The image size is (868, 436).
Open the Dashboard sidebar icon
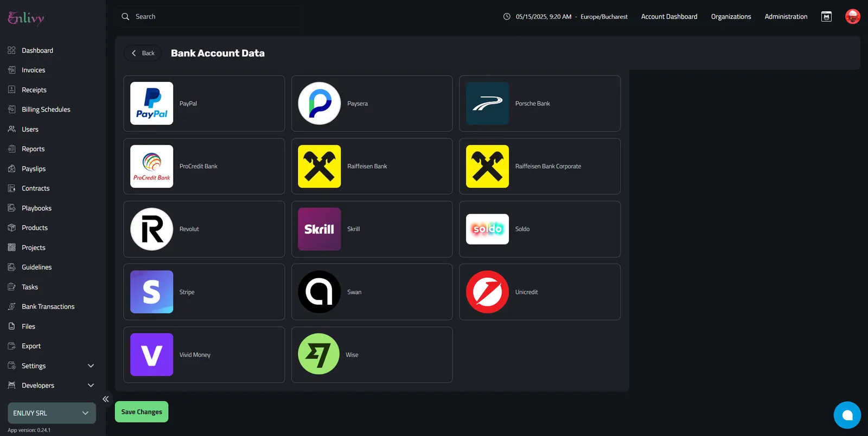[11, 50]
